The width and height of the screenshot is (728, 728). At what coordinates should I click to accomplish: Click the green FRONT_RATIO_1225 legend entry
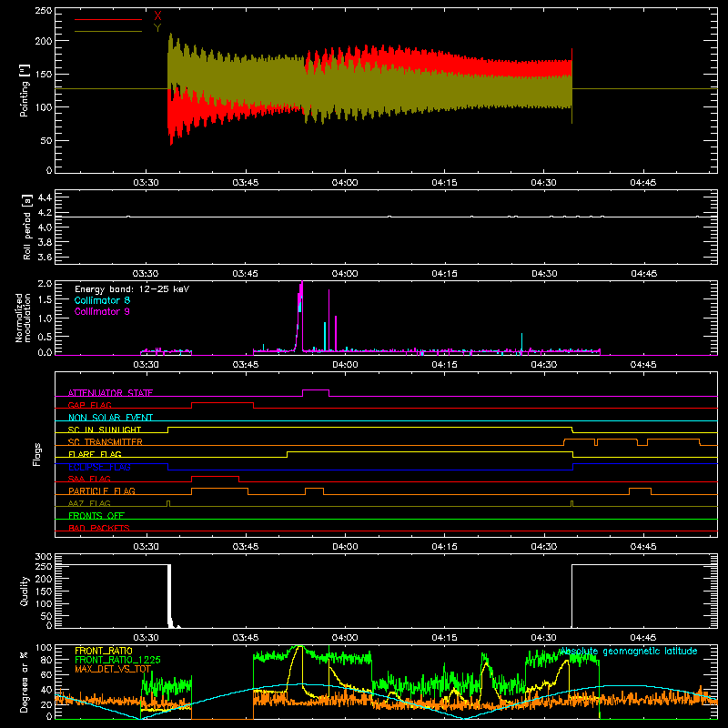[x=117, y=660]
